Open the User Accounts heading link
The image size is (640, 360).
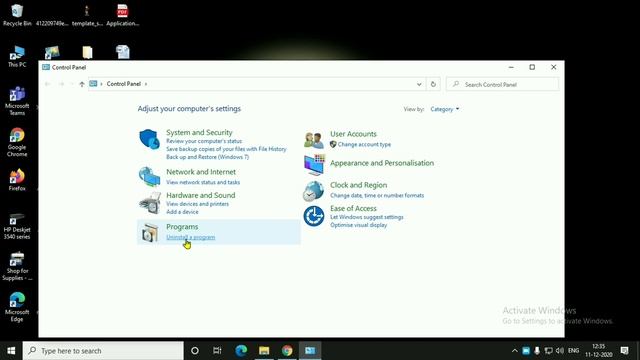[x=353, y=134]
